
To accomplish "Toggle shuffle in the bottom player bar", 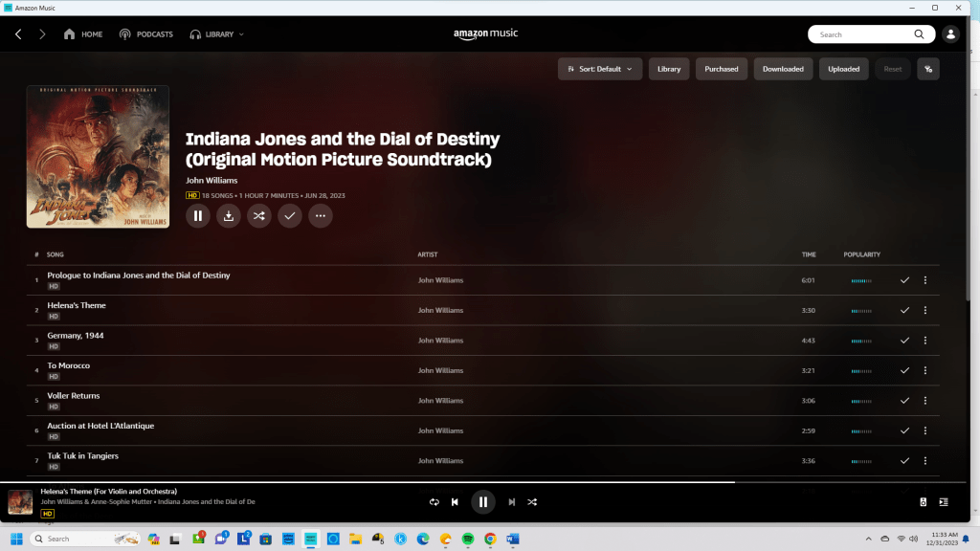I will click(533, 502).
